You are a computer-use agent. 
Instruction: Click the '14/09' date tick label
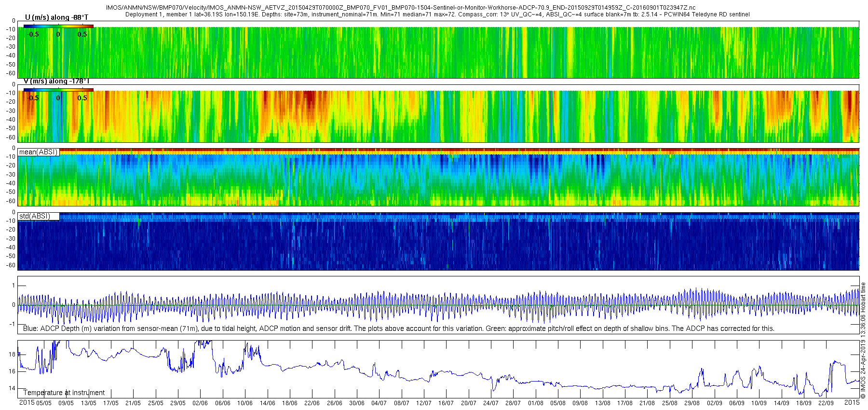point(782,403)
